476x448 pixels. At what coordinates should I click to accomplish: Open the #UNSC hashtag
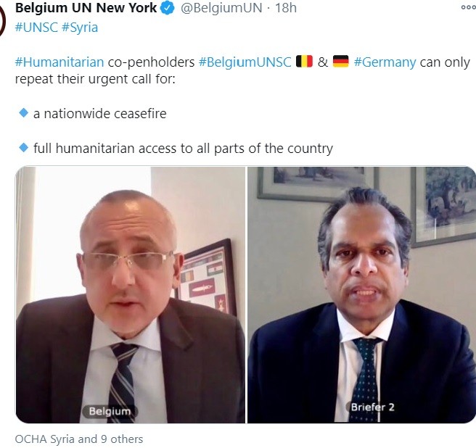coord(36,28)
